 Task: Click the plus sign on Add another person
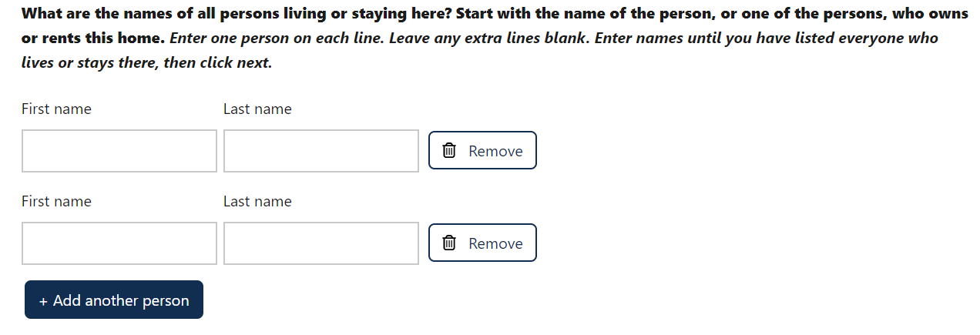pyautogui.click(x=43, y=301)
